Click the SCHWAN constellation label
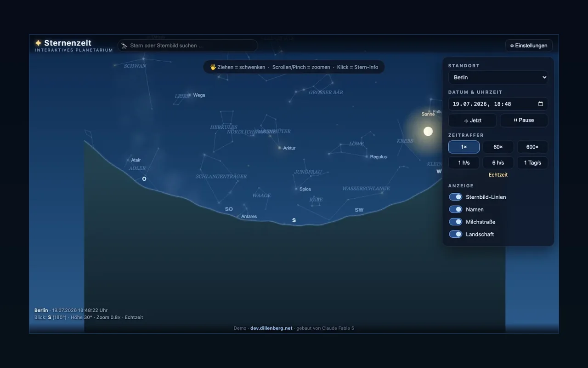The width and height of the screenshot is (588, 368). 135,66
